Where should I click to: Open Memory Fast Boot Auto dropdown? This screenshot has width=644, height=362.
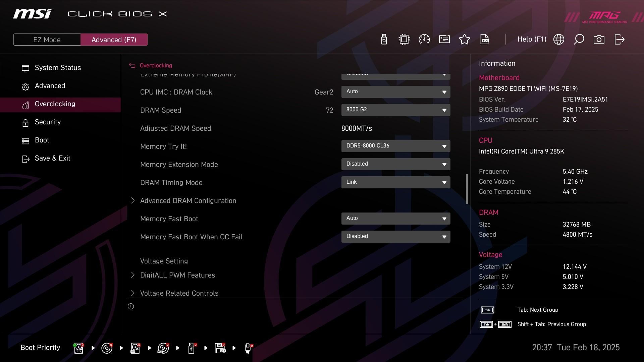point(396,218)
